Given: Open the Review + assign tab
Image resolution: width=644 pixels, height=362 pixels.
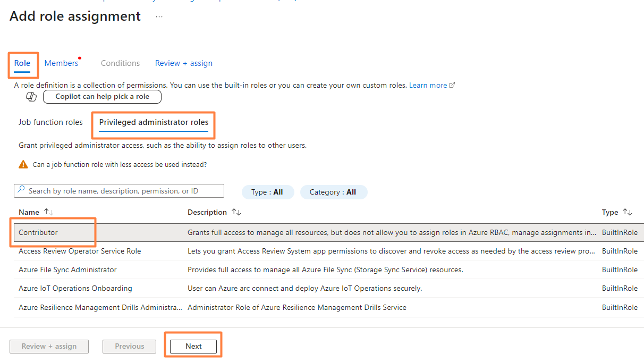Looking at the screenshot, I should tap(183, 63).
